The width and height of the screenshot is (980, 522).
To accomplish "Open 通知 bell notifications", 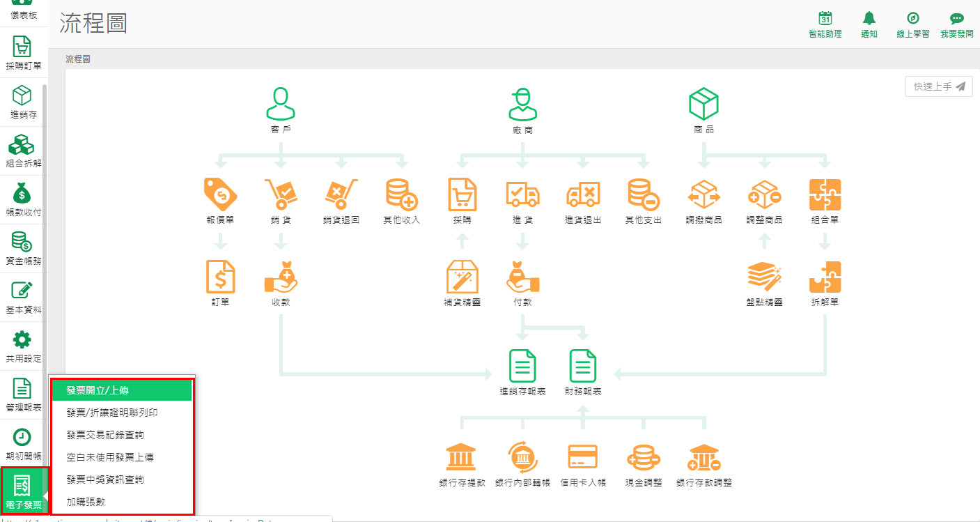I will click(869, 24).
